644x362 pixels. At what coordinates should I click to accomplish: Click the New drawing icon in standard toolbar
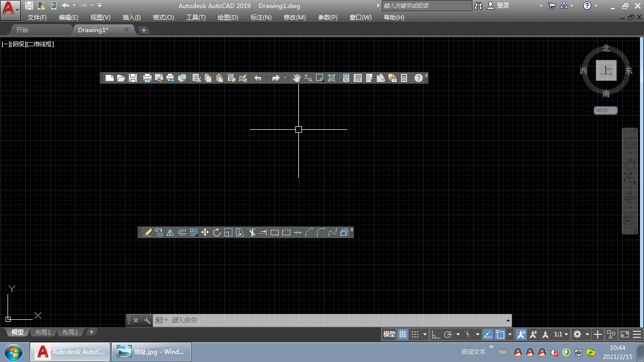tap(109, 78)
